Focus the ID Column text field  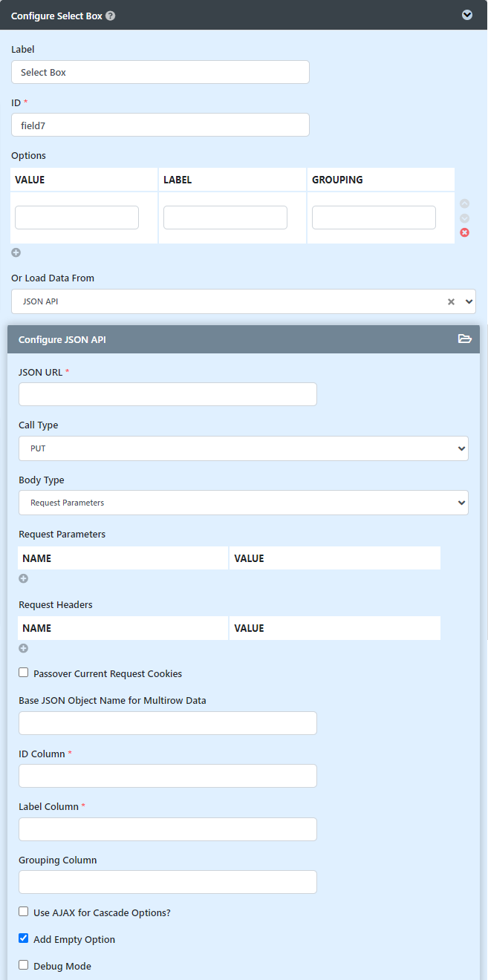[168, 776]
